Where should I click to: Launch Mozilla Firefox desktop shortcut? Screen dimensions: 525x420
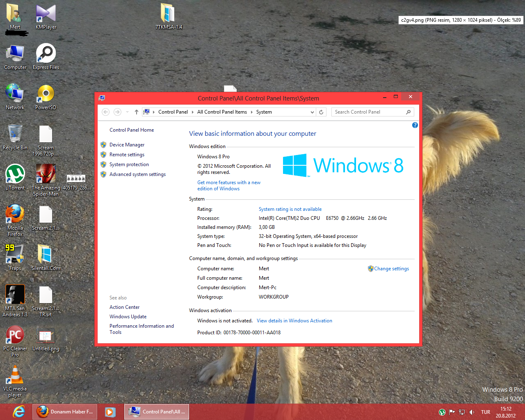point(15,220)
